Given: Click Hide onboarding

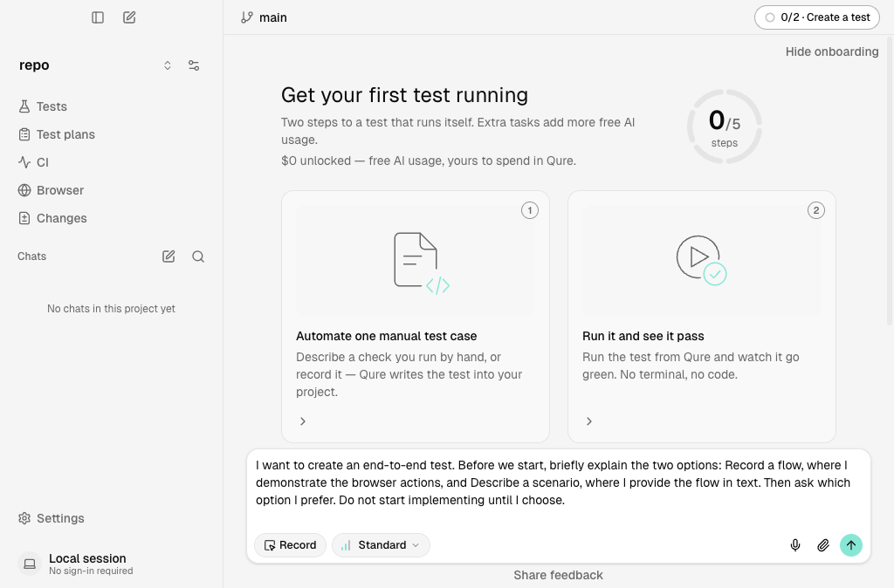Looking at the screenshot, I should tap(832, 51).
